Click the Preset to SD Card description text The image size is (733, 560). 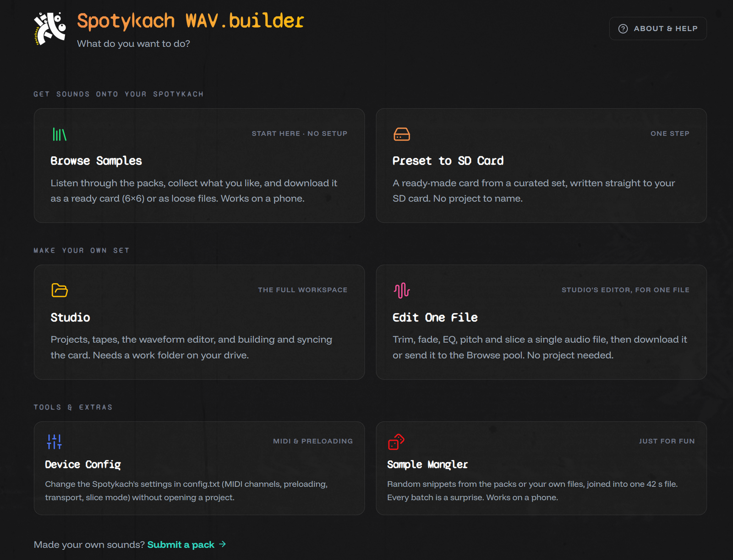point(534,190)
